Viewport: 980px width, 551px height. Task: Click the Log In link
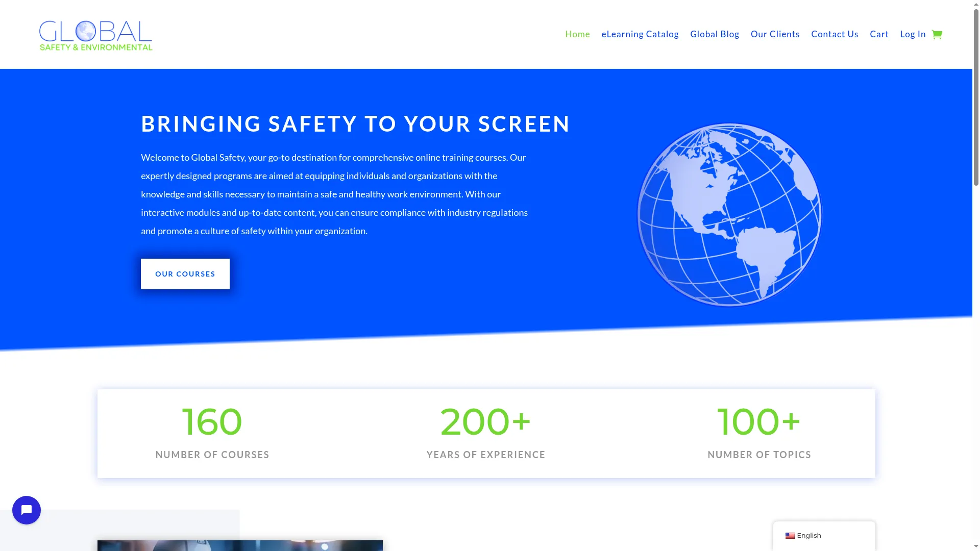point(913,34)
